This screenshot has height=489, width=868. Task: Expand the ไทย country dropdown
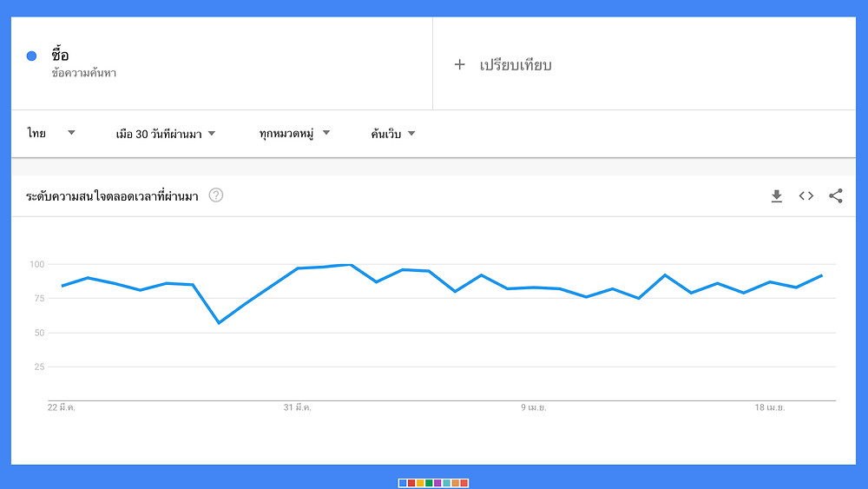(x=51, y=133)
